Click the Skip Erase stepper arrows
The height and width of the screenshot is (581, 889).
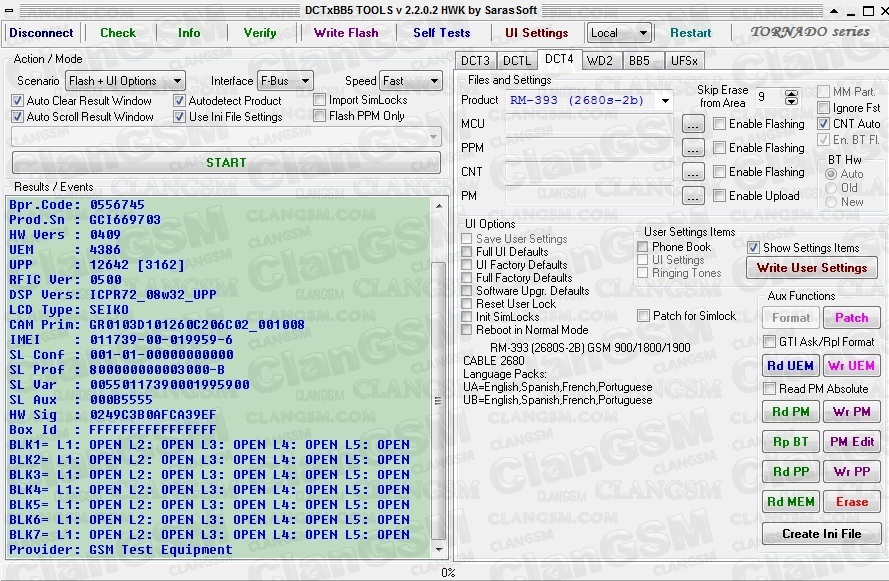(x=791, y=97)
